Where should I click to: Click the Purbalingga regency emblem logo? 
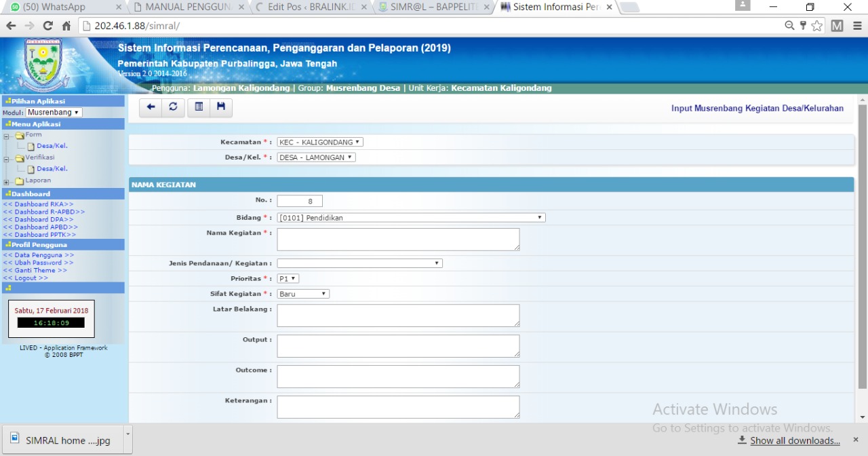(43, 64)
